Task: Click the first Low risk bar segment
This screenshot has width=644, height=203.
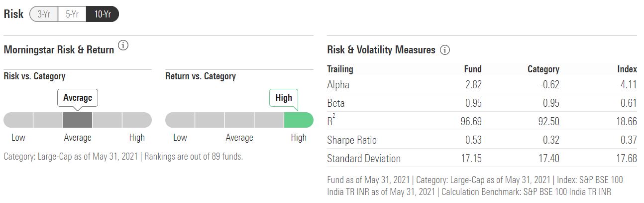Action: [x=18, y=120]
